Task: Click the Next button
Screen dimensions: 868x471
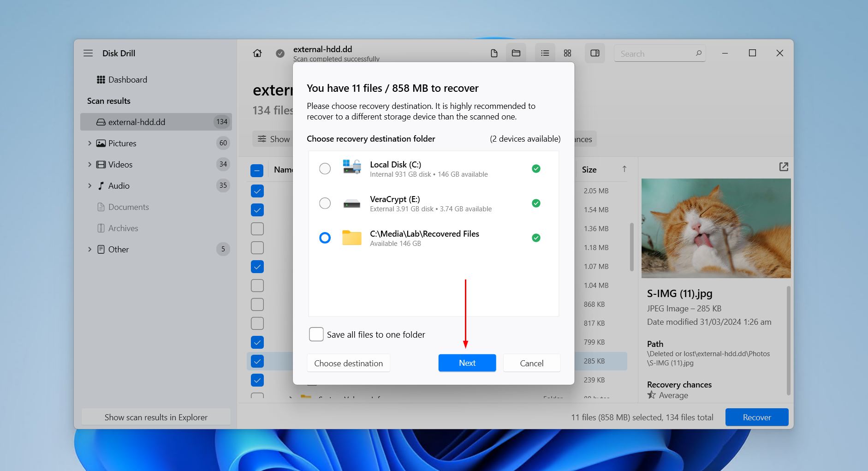Action: (467, 363)
